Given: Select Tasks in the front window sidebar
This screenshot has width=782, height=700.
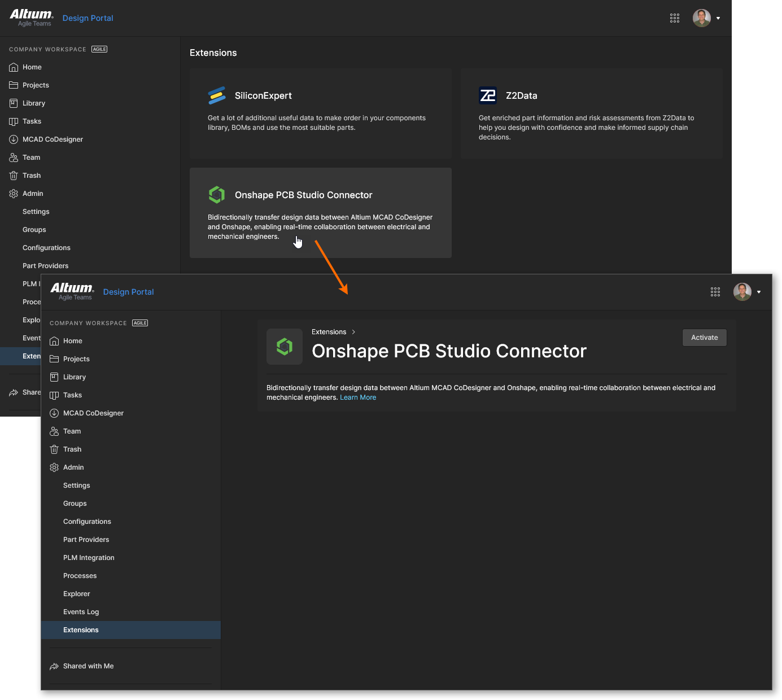Looking at the screenshot, I should [130, 395].
